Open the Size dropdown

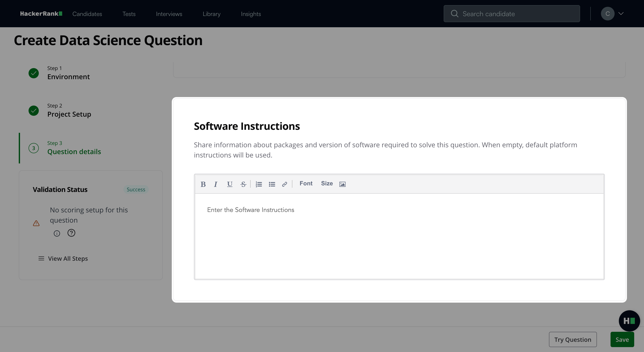tap(327, 183)
